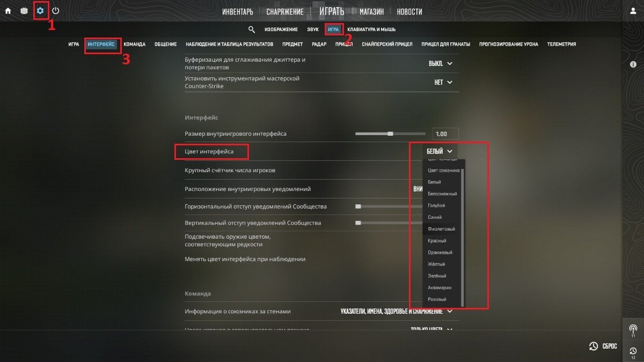Open the НЕТ dropdown for workshop tools

(443, 82)
